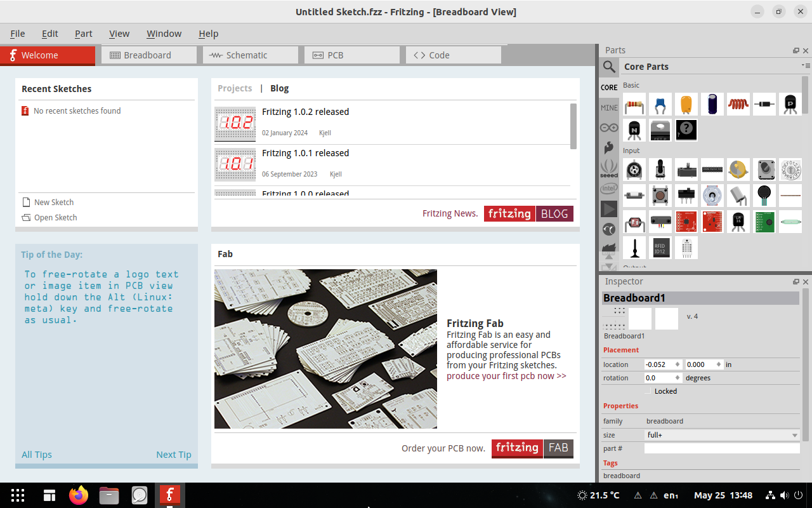Open the Intel parts bin
The height and width of the screenshot is (508, 812).
(609, 189)
